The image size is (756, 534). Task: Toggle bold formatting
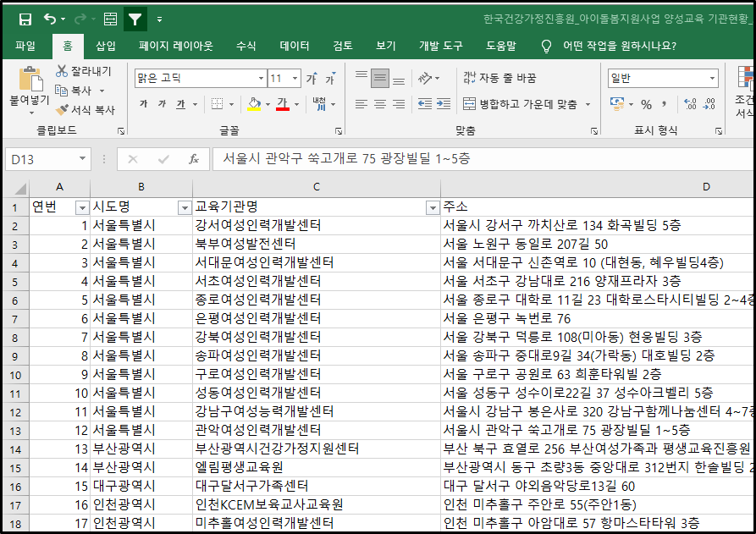coord(143,104)
